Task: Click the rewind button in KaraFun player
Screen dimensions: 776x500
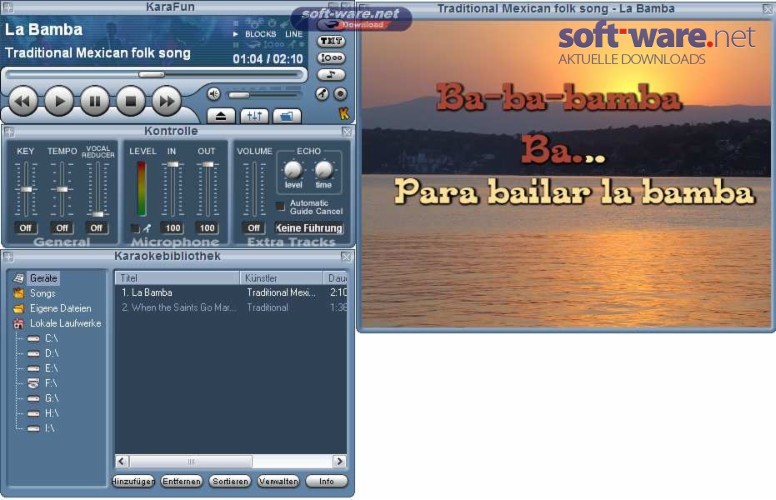Action: (23, 101)
